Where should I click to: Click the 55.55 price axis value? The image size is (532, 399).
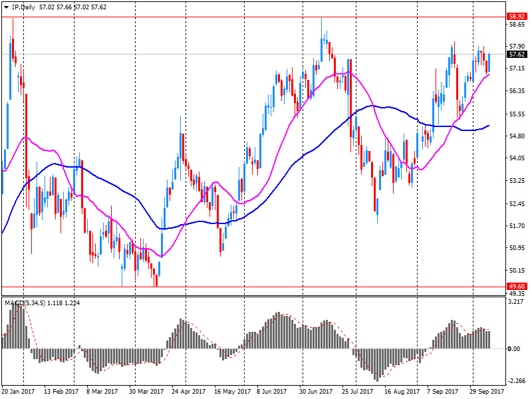[517, 114]
